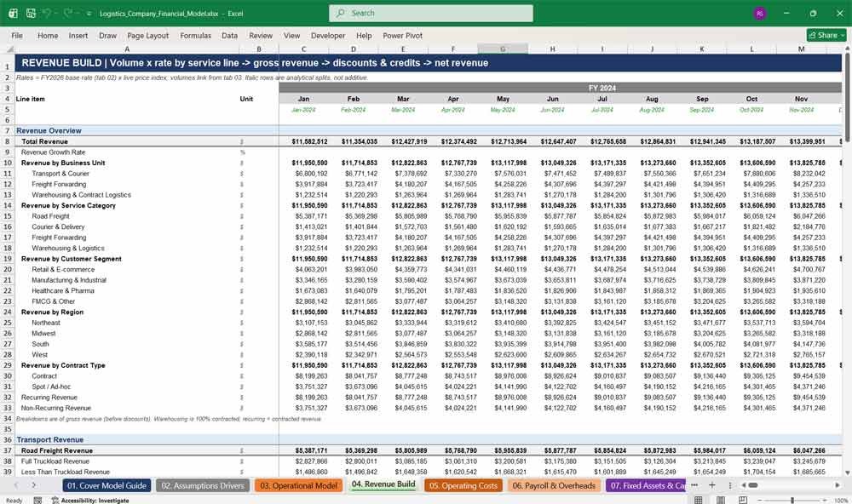Click the more sheets ellipsis button

694,485
